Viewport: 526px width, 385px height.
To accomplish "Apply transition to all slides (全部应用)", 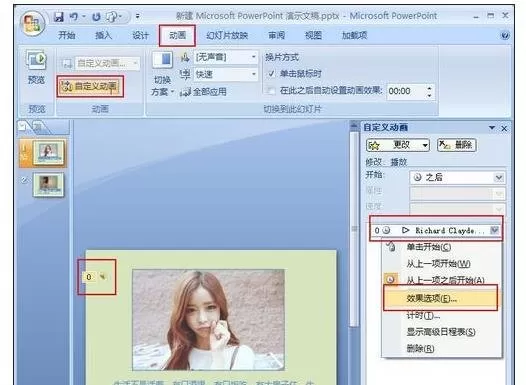I will 203,92.
